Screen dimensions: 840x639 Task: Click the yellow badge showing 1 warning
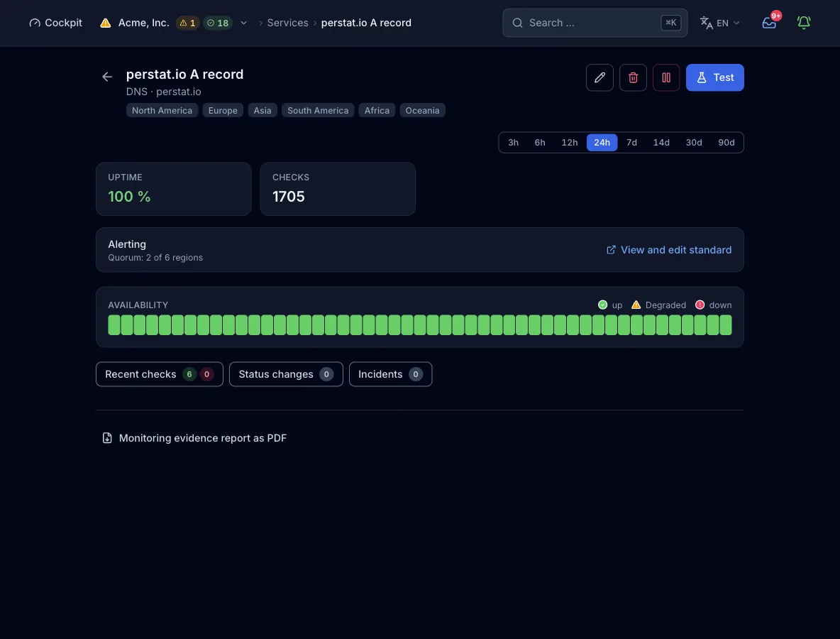[187, 23]
